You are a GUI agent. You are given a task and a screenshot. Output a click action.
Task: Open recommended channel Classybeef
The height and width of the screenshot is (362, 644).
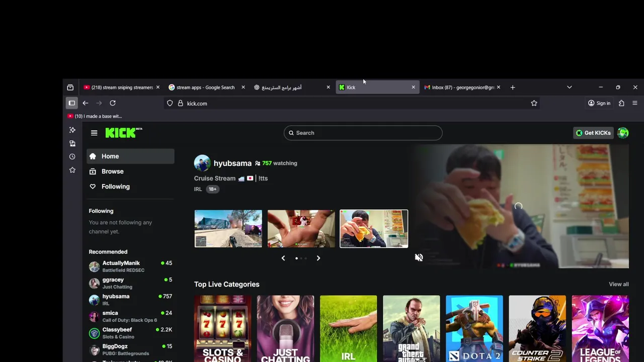130,333
